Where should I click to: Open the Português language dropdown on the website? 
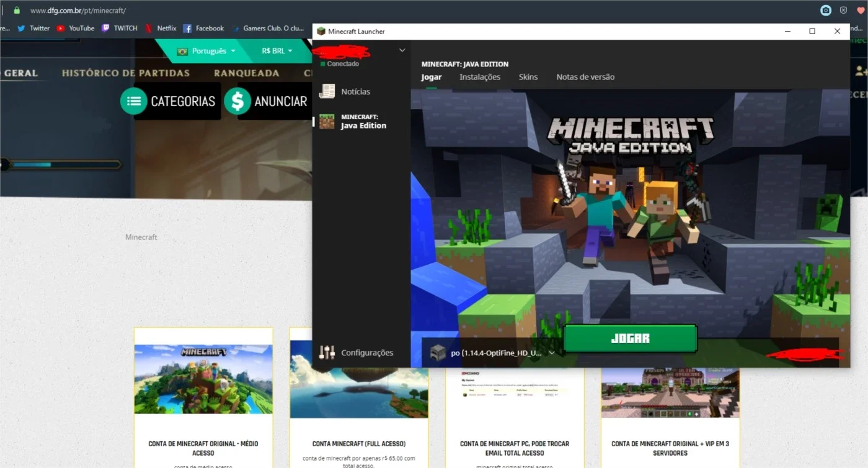(x=207, y=51)
